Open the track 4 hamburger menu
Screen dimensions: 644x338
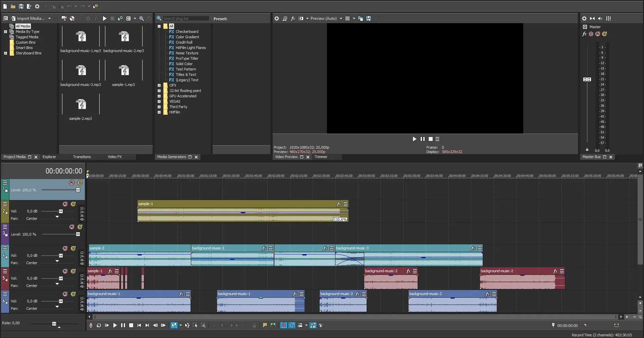tap(5, 248)
